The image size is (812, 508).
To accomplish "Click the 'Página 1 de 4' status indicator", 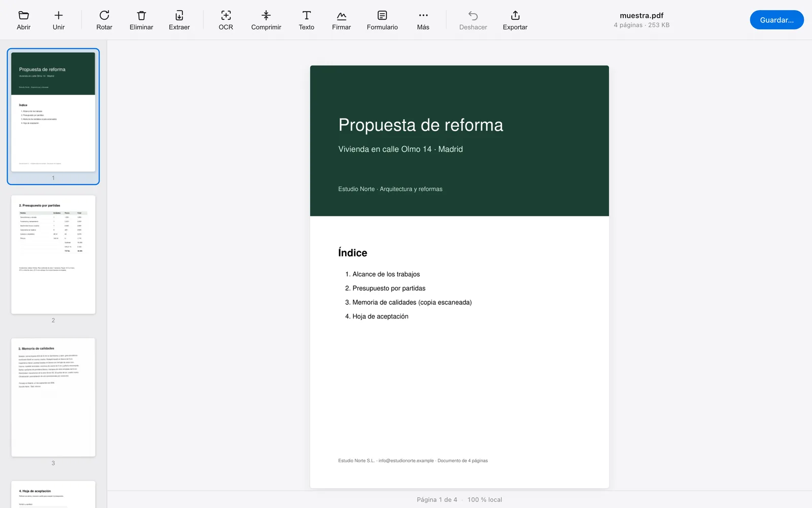I will [437, 500].
